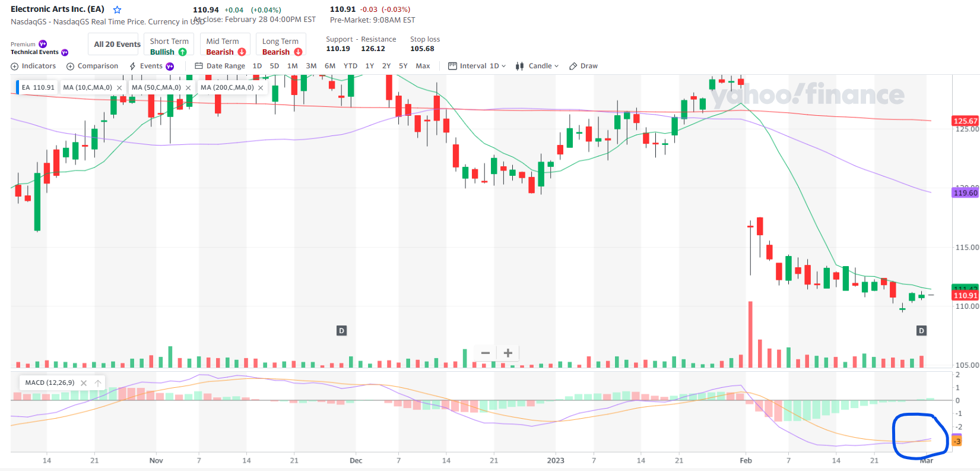Zoom out chart with minus button

486,353
